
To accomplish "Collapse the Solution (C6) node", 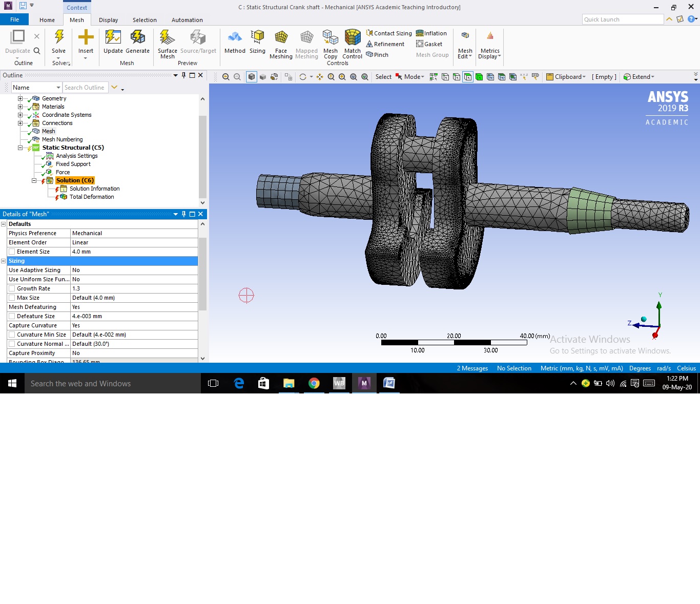I will click(x=34, y=180).
